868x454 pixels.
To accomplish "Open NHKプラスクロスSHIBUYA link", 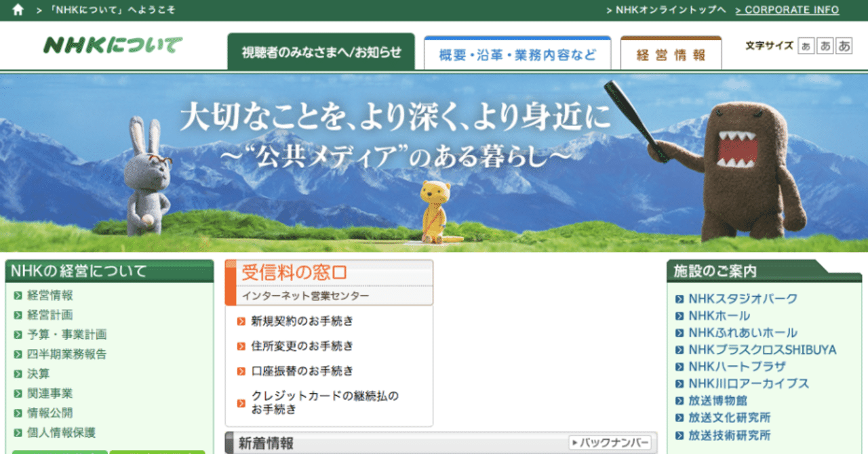I will [x=762, y=350].
